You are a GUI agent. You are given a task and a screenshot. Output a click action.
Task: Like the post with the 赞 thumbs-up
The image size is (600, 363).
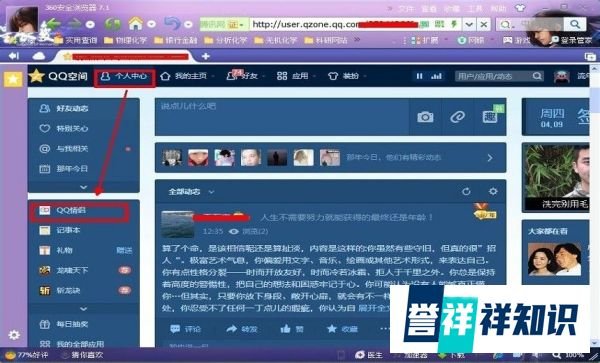pos(292,329)
